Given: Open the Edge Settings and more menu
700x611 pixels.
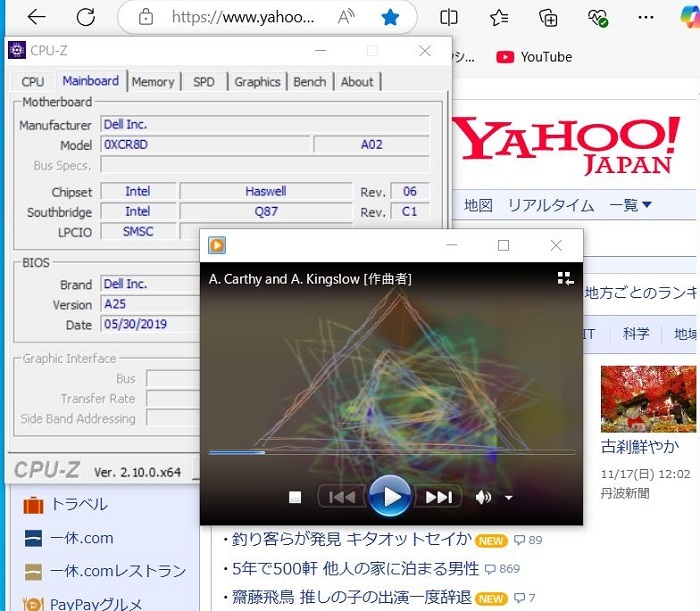Looking at the screenshot, I should [x=646, y=18].
